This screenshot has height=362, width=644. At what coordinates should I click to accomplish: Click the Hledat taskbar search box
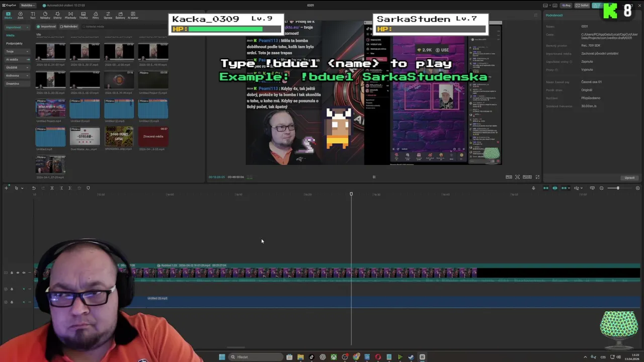[x=256, y=357]
